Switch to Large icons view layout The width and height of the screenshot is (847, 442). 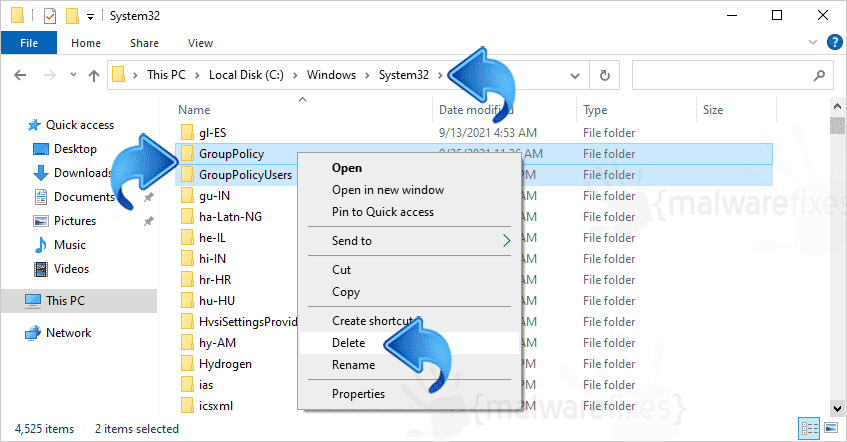(831, 428)
